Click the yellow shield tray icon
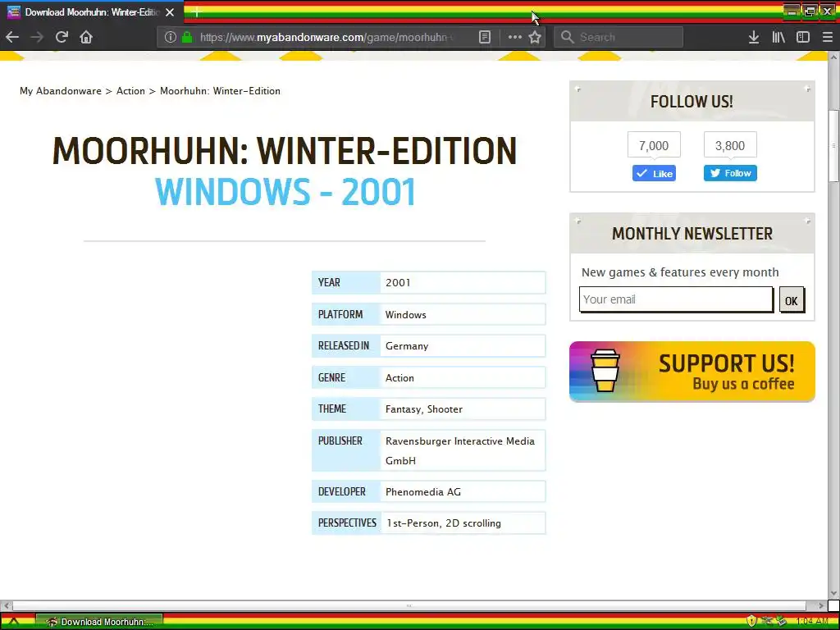 [751, 622]
